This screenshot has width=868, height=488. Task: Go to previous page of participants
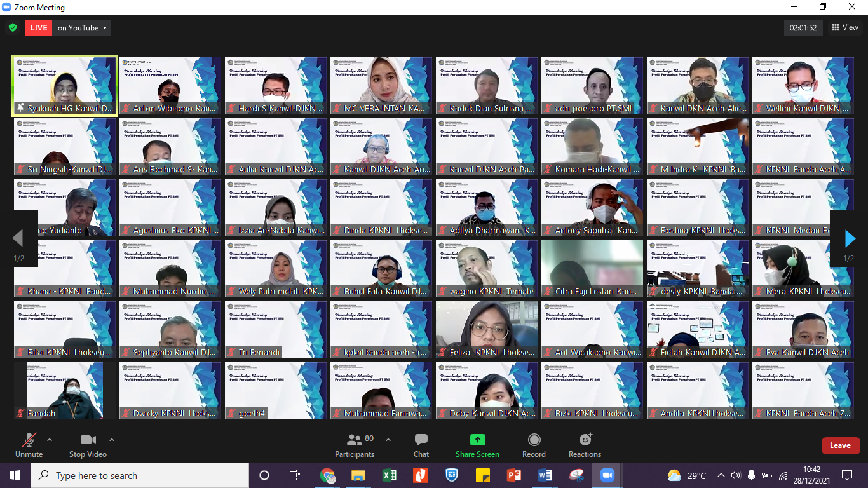point(18,238)
